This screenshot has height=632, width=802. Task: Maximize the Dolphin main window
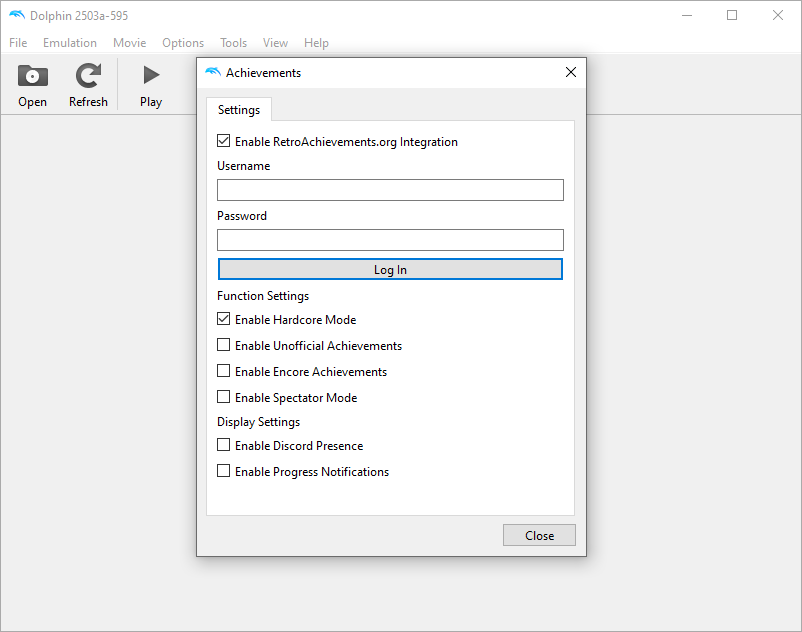point(732,15)
